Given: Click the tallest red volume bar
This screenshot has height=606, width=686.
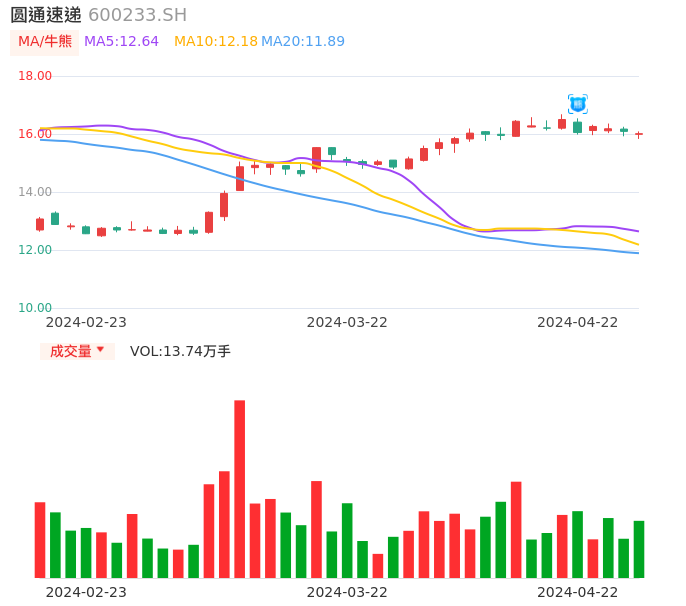Looking at the screenshot, I should point(240,488).
